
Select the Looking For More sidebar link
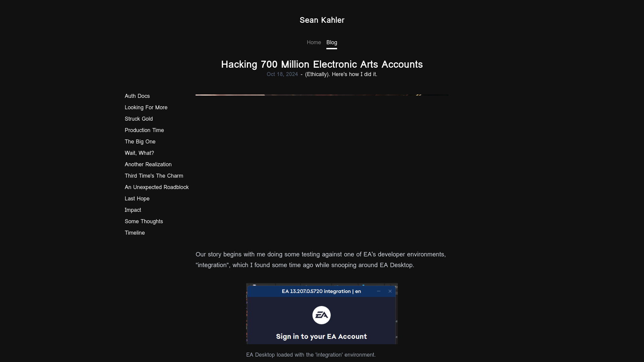click(146, 107)
